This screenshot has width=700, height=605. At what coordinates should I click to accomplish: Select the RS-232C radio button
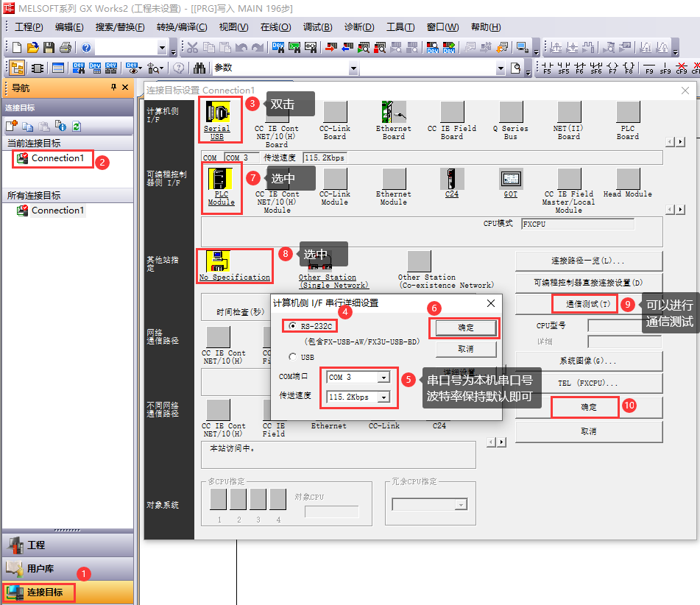point(292,326)
